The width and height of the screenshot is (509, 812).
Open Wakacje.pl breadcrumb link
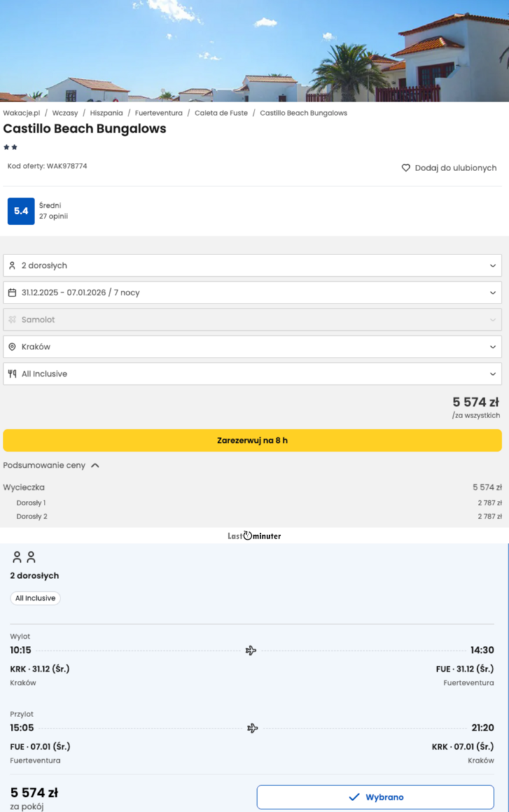(22, 113)
